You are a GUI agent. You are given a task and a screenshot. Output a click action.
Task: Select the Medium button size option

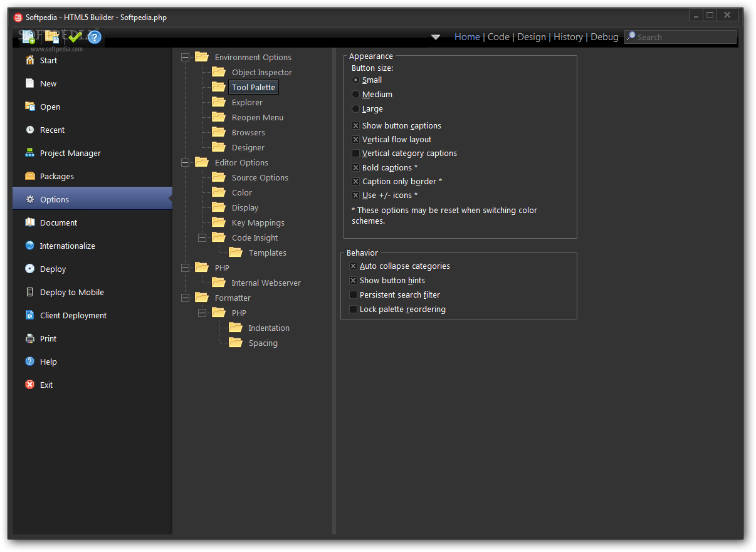[x=356, y=95]
